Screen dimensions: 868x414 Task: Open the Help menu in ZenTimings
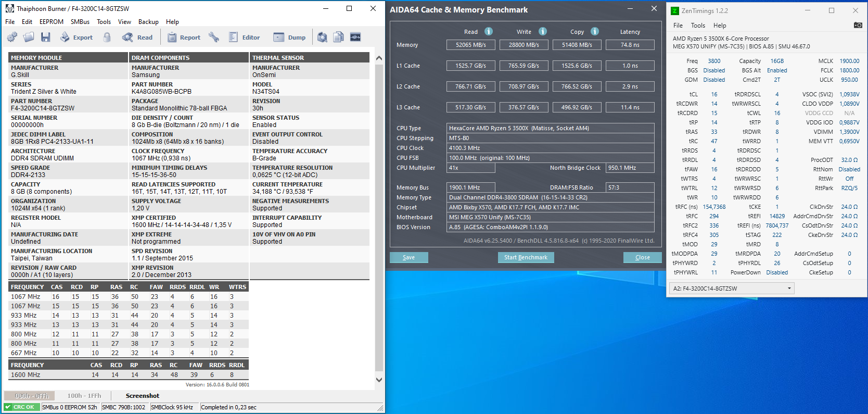pos(720,26)
